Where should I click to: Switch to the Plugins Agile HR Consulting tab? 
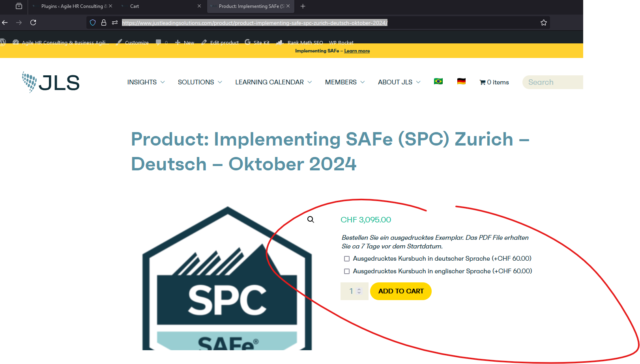pyautogui.click(x=71, y=6)
